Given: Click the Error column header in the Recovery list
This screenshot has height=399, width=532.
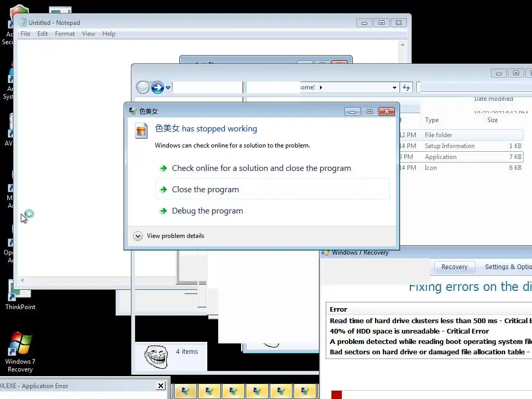Looking at the screenshot, I should pos(338,310).
